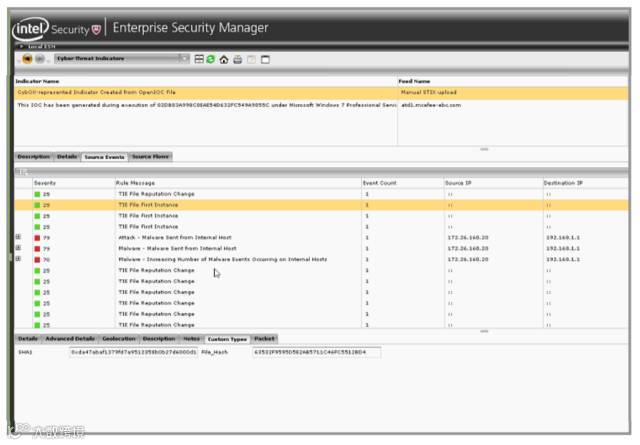Click Destination IP in the Attack - Malware row

(x=563, y=238)
